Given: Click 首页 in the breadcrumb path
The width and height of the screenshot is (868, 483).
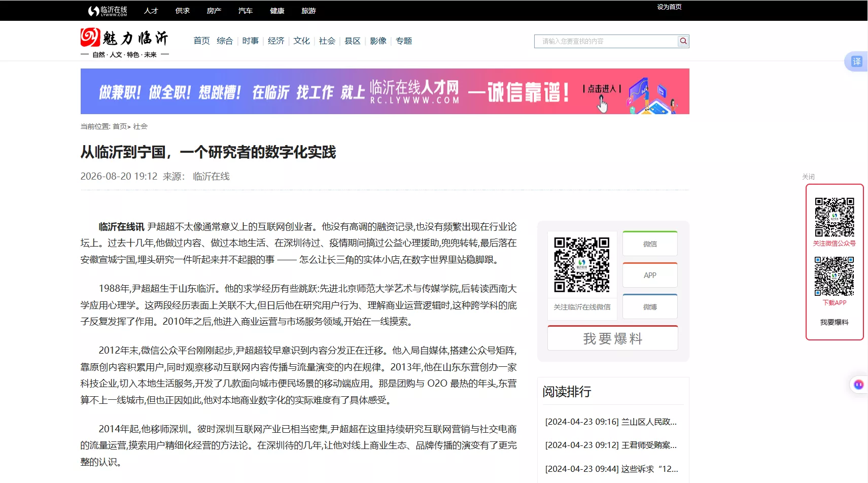Looking at the screenshot, I should pos(120,126).
